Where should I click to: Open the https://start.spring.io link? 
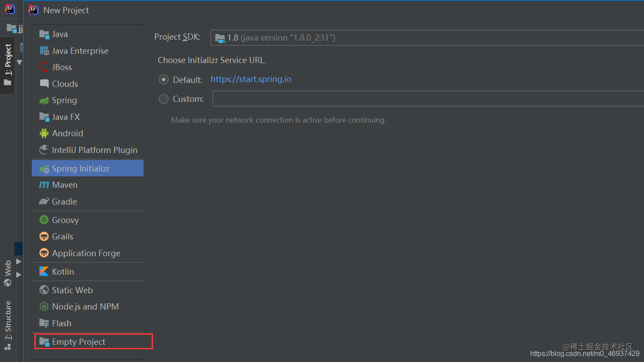pos(251,79)
